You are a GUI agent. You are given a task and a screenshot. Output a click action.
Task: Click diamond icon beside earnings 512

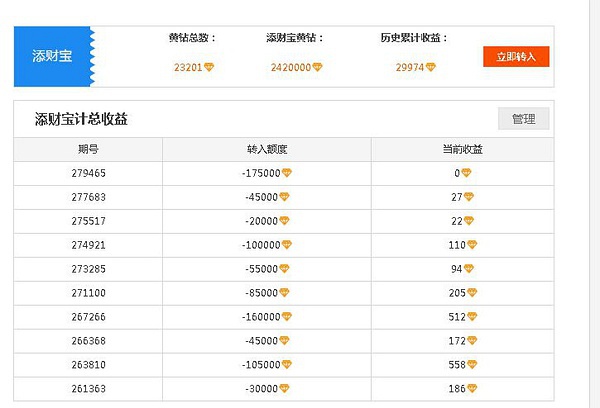coord(472,317)
